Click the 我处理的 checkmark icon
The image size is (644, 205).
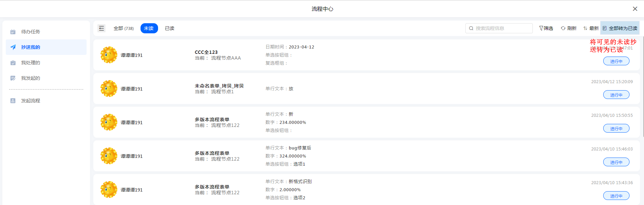[13, 63]
